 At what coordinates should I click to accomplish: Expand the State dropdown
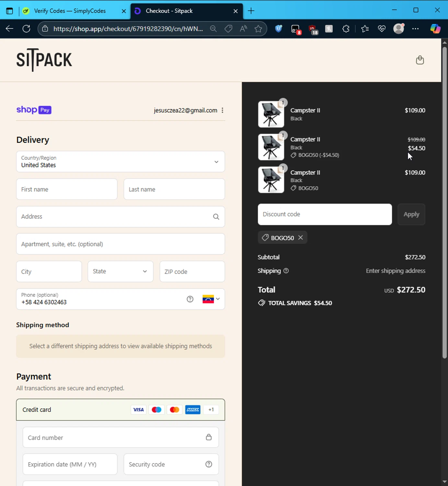[x=121, y=272]
